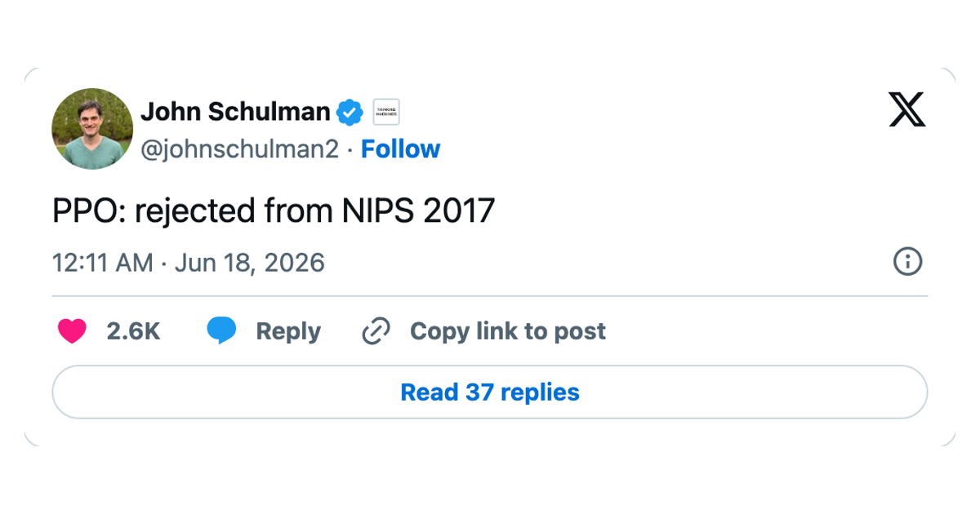Open Read 37 replies
The image size is (980, 514).
coord(490,392)
